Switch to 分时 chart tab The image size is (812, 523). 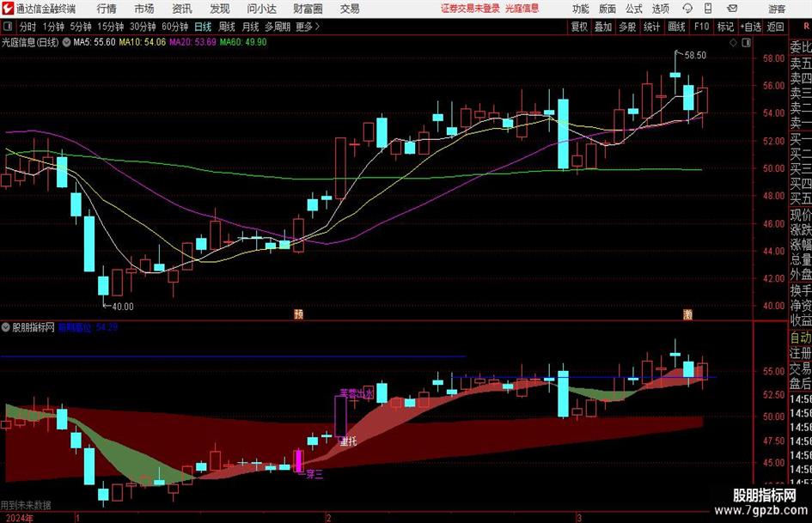point(28,27)
